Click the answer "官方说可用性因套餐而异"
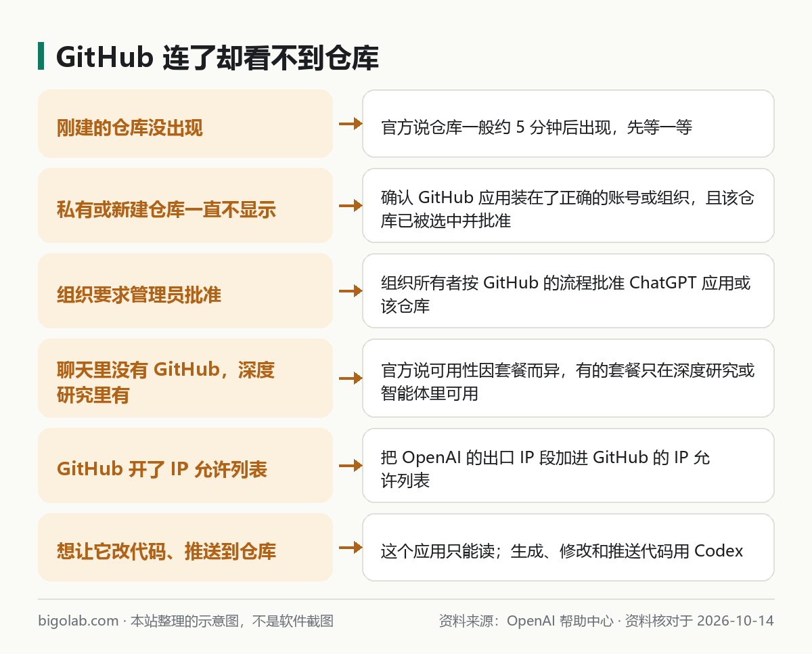The width and height of the screenshot is (812, 654). pos(568,378)
